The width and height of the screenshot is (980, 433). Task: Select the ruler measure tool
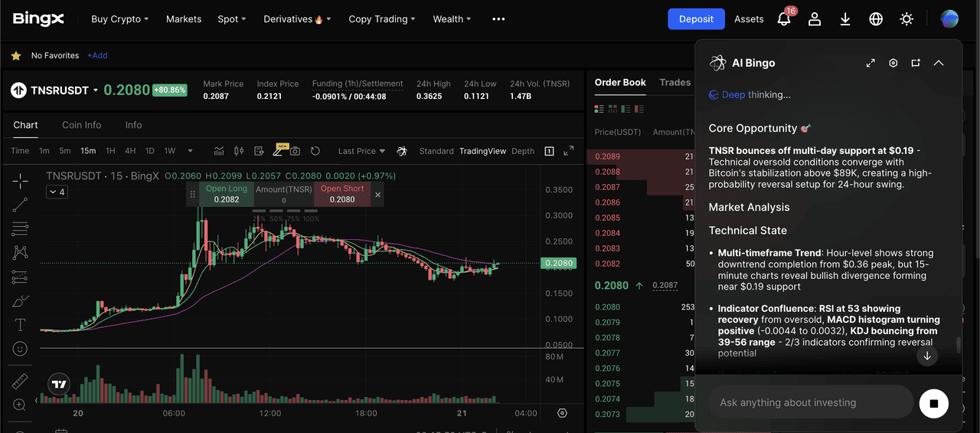tap(21, 381)
